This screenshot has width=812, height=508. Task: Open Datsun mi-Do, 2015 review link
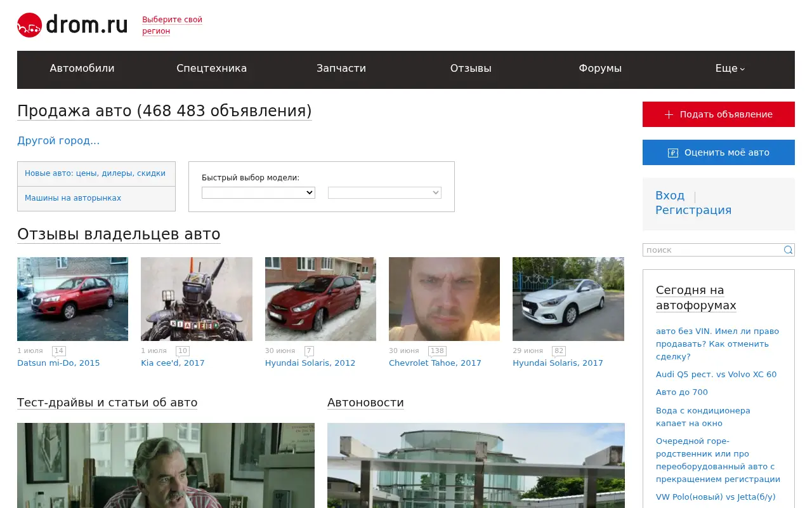tap(58, 363)
